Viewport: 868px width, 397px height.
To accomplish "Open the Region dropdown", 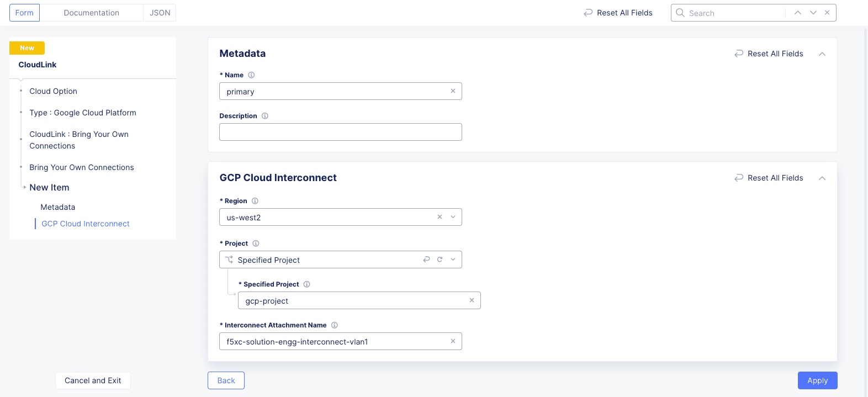I will (x=453, y=217).
